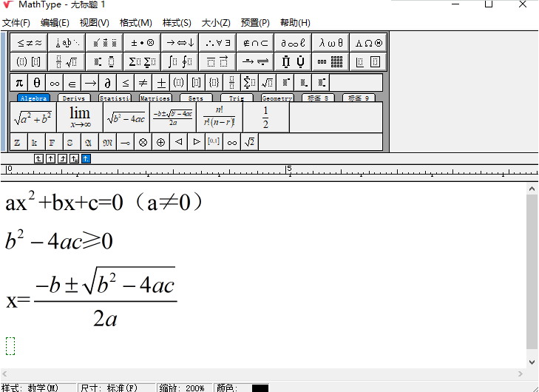539x392 pixels.
Task: Open uppercase Greek letters palette
Action: (x=368, y=43)
